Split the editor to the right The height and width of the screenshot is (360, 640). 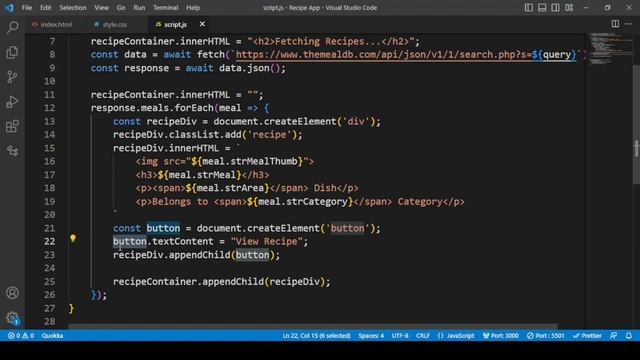(615, 24)
